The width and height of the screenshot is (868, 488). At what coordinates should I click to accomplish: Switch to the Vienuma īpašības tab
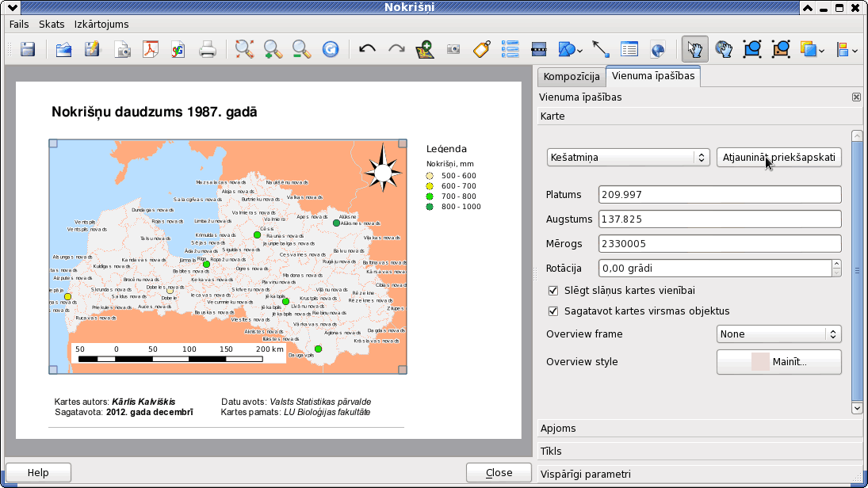653,76
